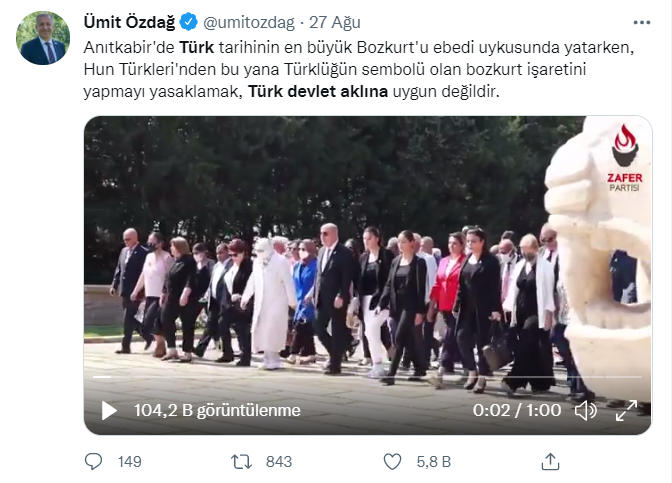This screenshot has width=672, height=483.
Task: Open the 27 Ağu timestamp link
Action: coord(335,22)
